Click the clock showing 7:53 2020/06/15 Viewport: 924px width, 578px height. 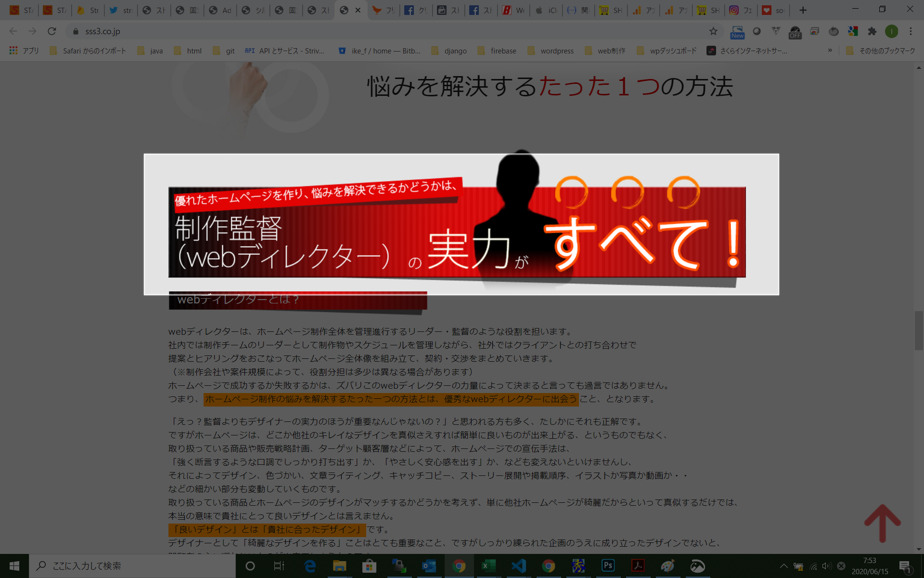pyautogui.click(x=870, y=566)
